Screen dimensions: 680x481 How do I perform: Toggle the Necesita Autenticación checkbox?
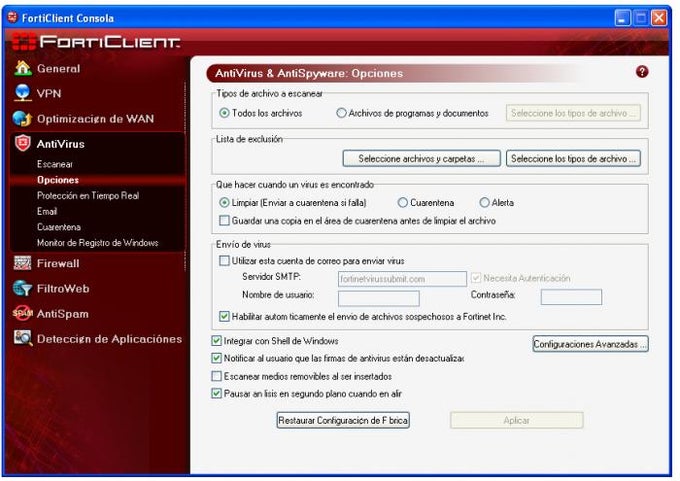pos(476,278)
